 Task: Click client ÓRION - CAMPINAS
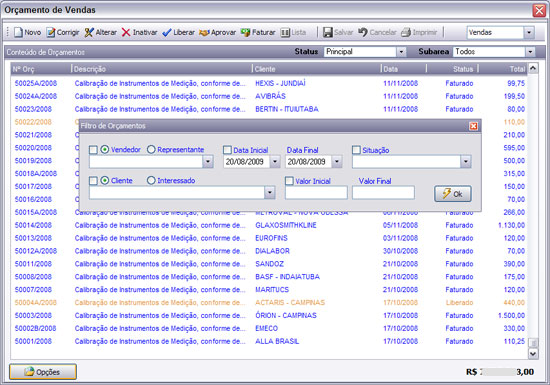286,316
